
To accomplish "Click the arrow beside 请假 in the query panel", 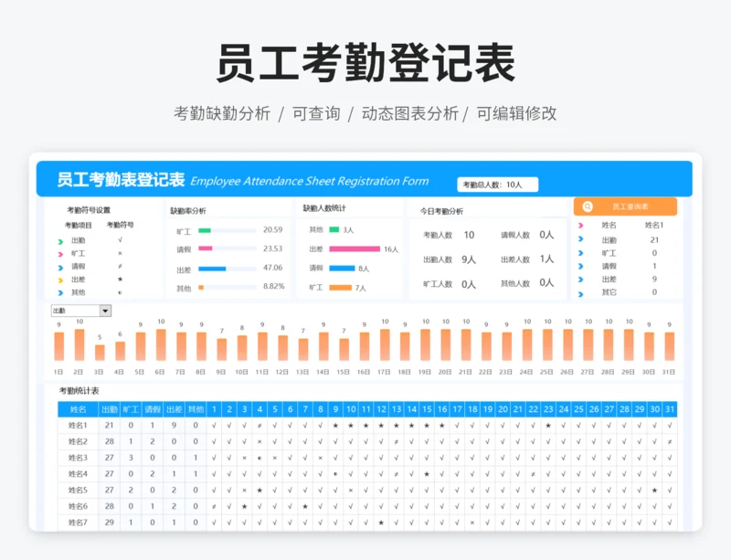I will [x=581, y=266].
